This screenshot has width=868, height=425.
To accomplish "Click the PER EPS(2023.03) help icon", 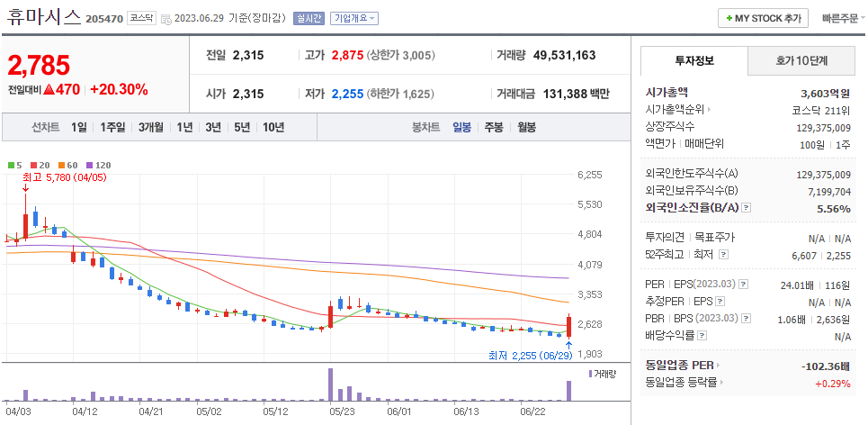I will click(x=744, y=285).
